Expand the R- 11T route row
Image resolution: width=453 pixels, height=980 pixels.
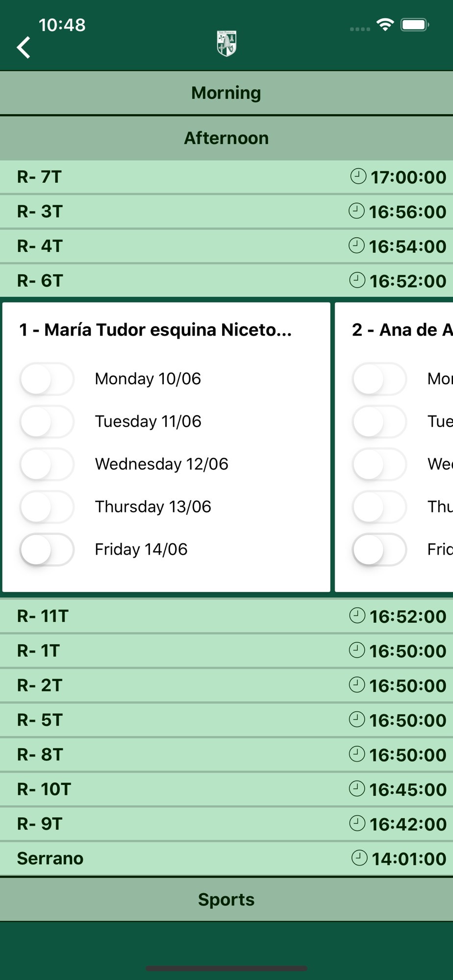click(226, 616)
